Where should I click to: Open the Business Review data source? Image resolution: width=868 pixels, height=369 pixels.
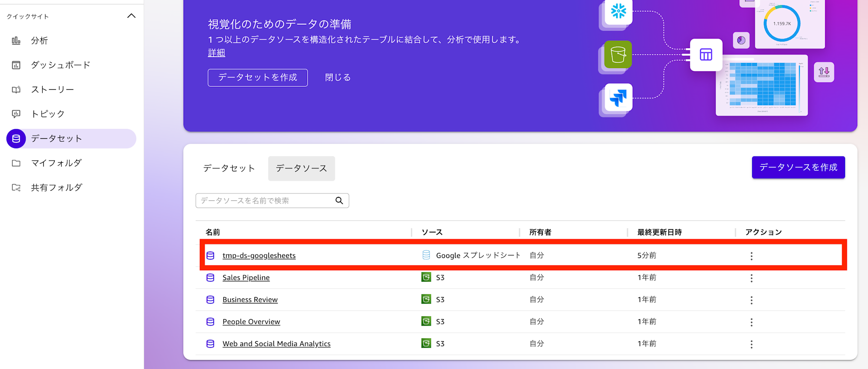[x=250, y=300]
